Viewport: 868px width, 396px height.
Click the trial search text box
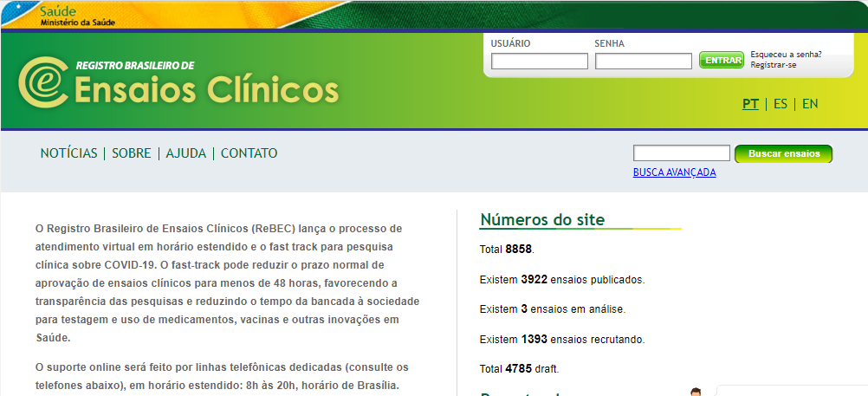682,153
